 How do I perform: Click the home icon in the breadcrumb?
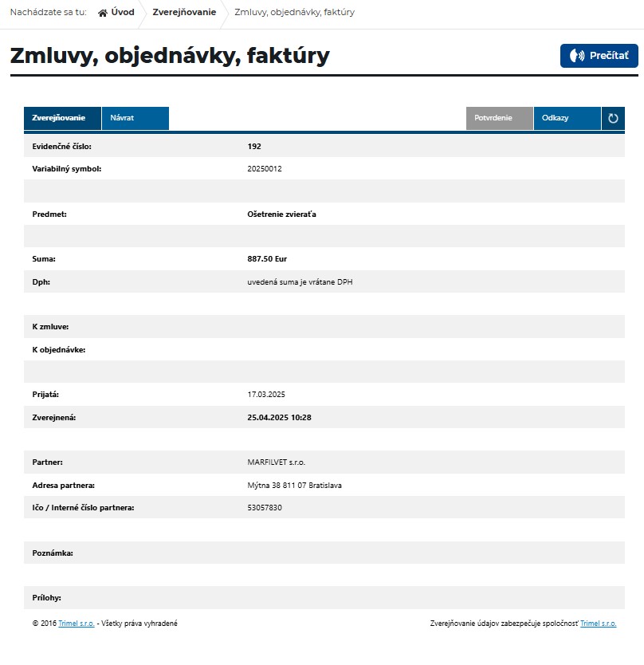pyautogui.click(x=103, y=13)
